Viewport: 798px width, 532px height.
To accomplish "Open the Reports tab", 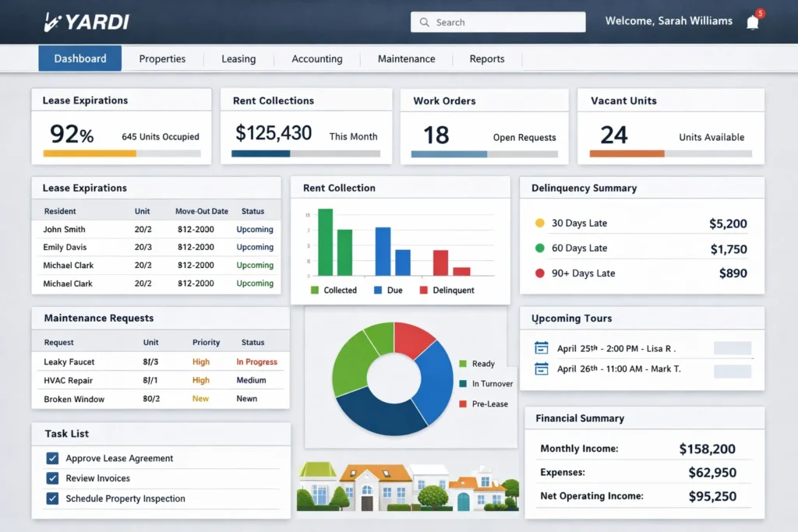I will [487, 58].
